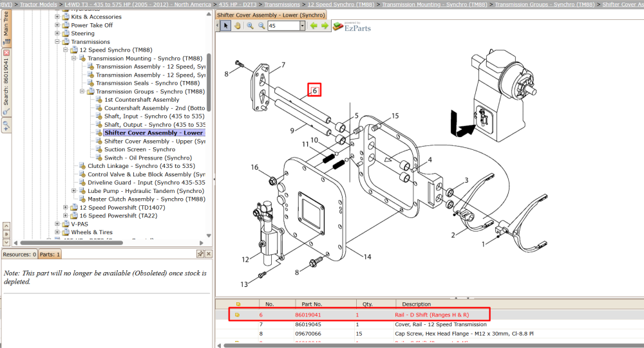
Task: Switch to the Resources: 0 tab
Action: 19,255
